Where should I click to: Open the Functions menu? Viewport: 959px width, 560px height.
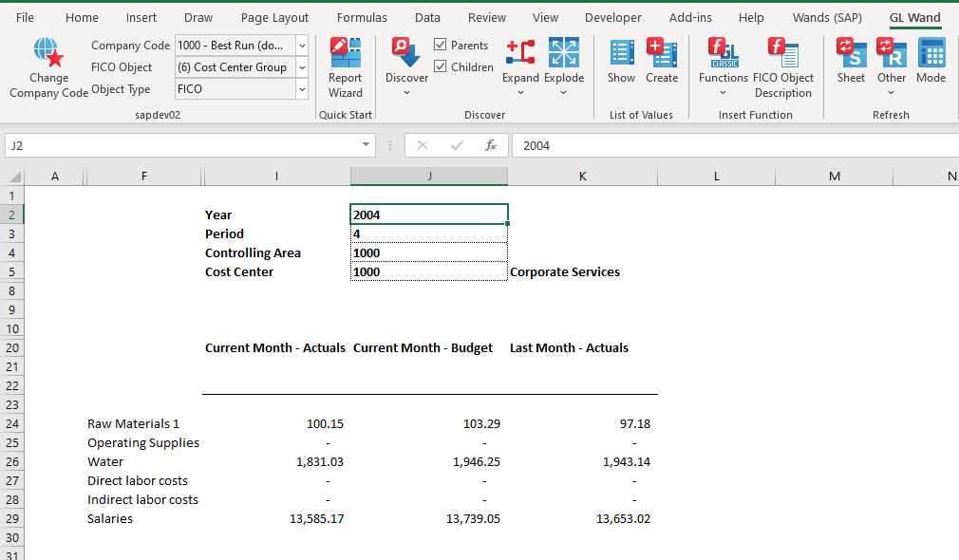[723, 66]
